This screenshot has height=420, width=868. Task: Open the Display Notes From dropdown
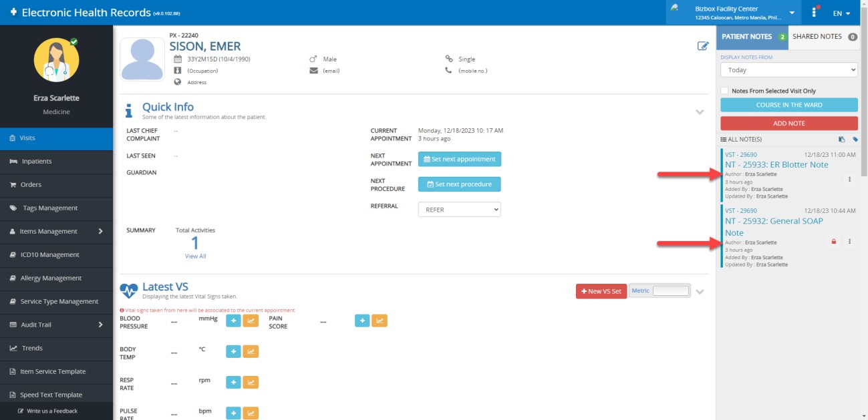pos(788,70)
